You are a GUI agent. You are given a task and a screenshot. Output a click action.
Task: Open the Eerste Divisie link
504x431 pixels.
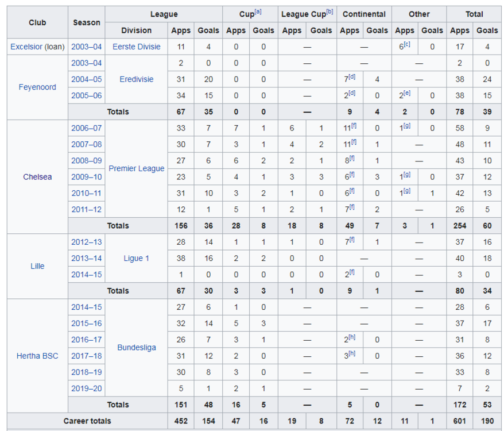136,47
